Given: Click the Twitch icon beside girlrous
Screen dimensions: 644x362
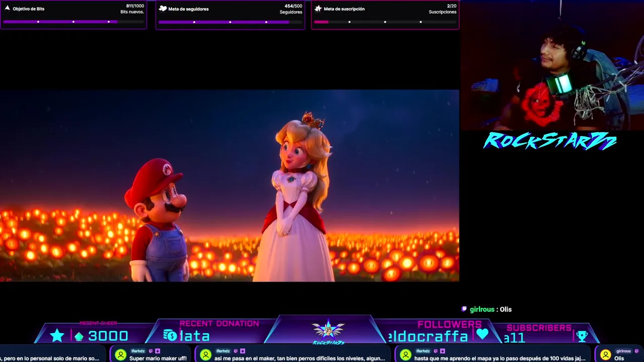Looking at the screenshot, I should tap(464, 309).
